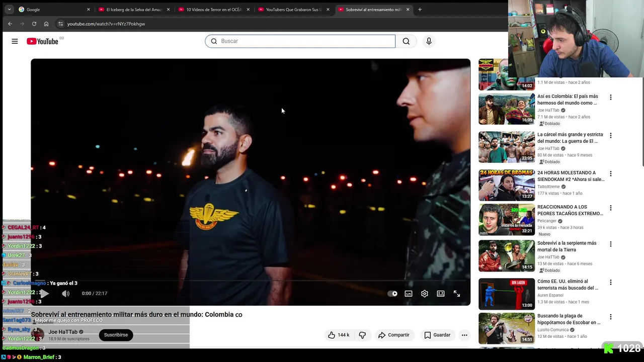Play the video with the play button
Viewport: 644px width, 362px height.
point(45,294)
